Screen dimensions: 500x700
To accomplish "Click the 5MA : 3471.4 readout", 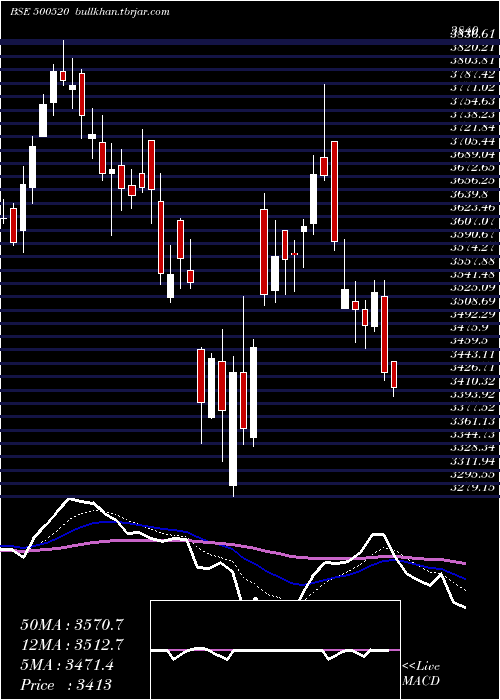I will pos(66,666).
